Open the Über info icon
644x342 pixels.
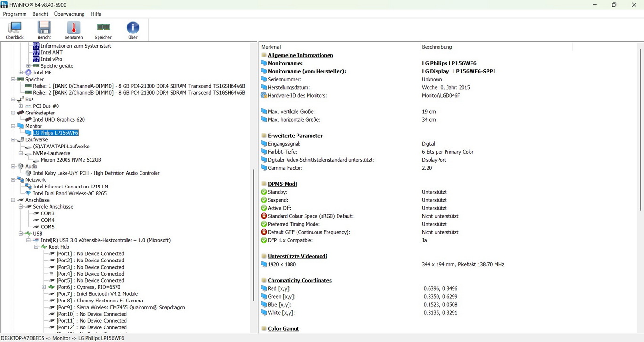(133, 30)
